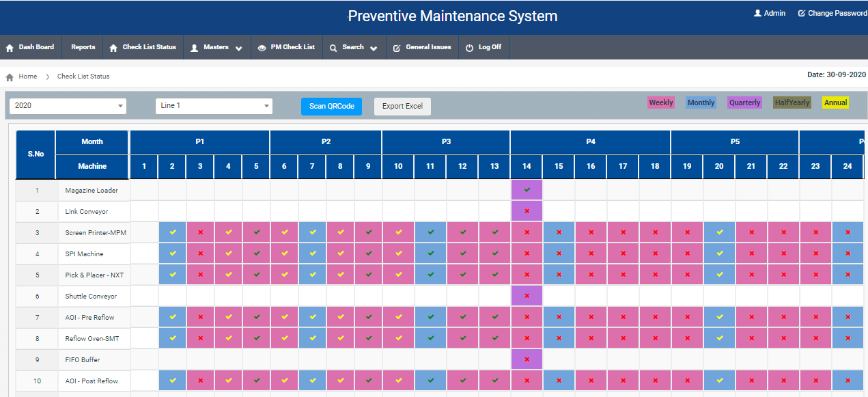The width and height of the screenshot is (868, 397).
Task: Click the Admin user icon
Action: 757,13
